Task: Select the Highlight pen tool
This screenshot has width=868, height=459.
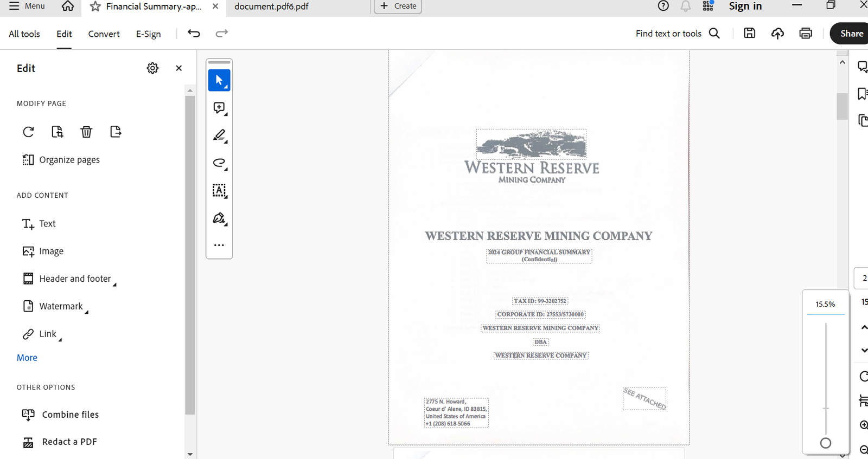Action: (x=219, y=135)
